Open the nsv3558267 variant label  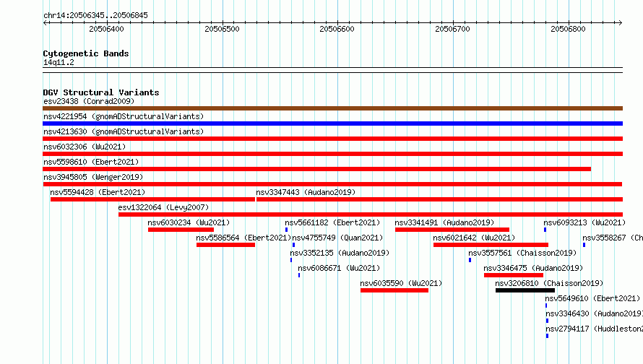pyautogui.click(x=613, y=238)
